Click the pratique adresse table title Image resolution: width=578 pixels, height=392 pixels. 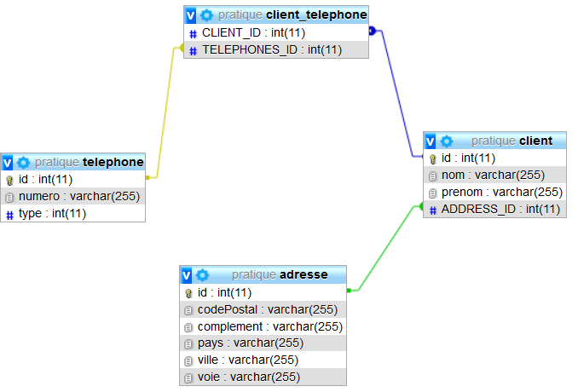point(280,275)
